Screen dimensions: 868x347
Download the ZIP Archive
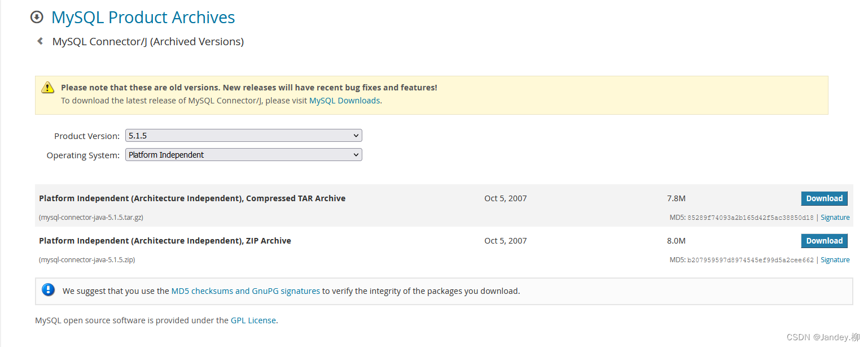[x=824, y=241]
